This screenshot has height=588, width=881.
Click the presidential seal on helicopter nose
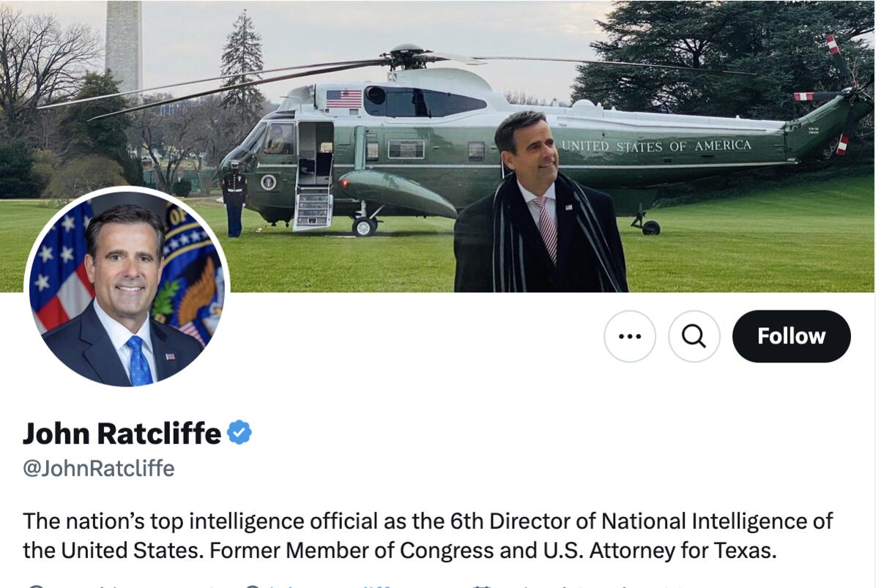[x=268, y=182]
